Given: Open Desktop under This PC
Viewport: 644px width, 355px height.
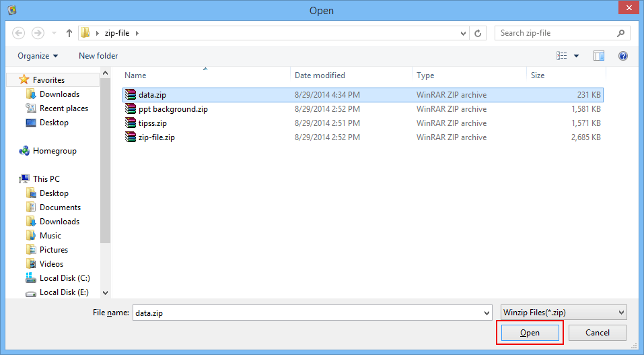Looking at the screenshot, I should 54,193.
